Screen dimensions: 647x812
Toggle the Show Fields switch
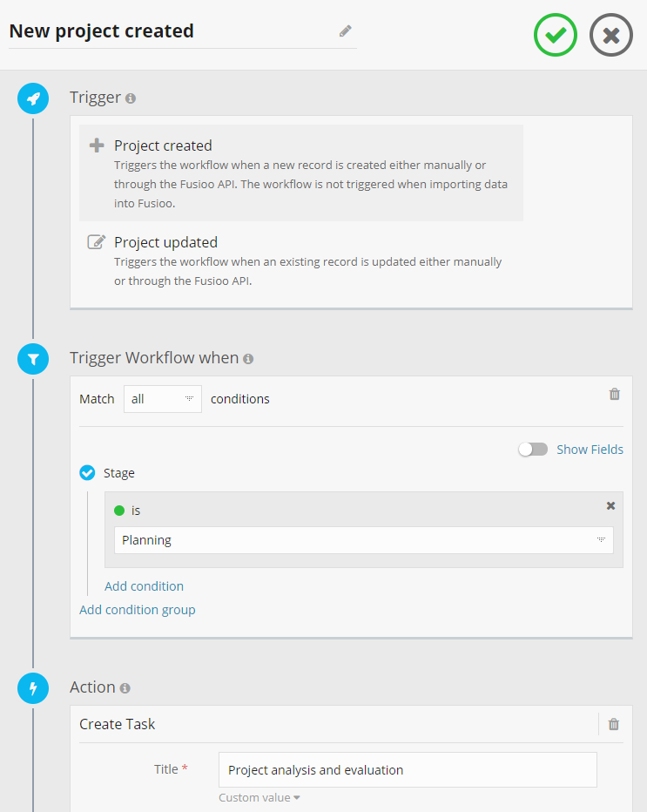tap(533, 450)
